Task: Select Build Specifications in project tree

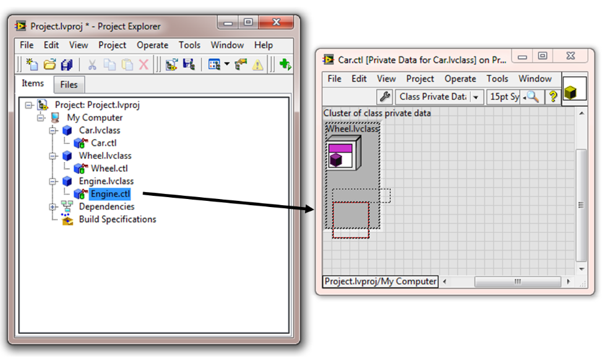Action: 118,219
